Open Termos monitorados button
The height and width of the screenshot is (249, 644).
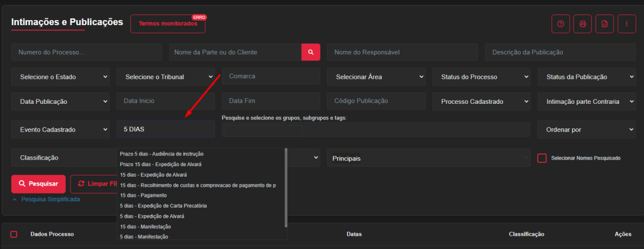[168, 24]
